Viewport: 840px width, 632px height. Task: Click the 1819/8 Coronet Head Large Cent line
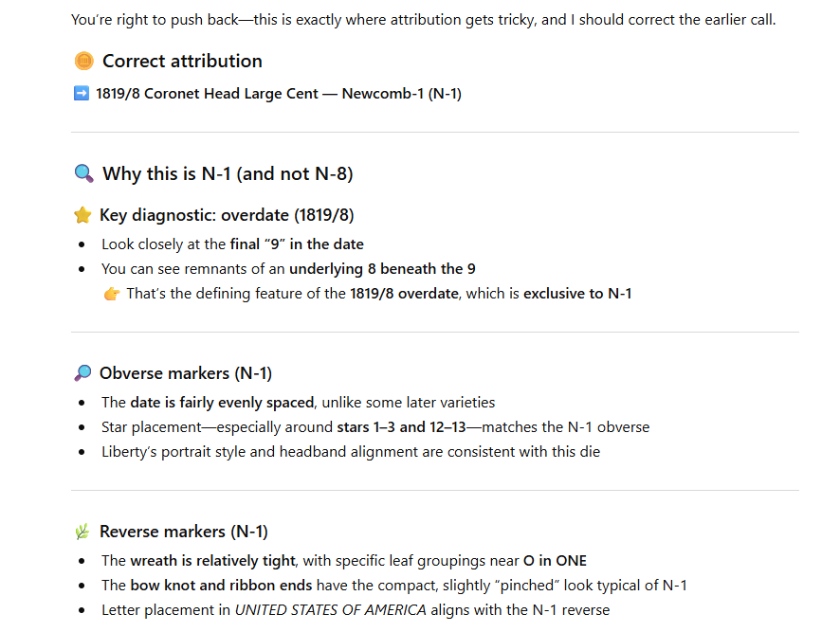point(279,94)
